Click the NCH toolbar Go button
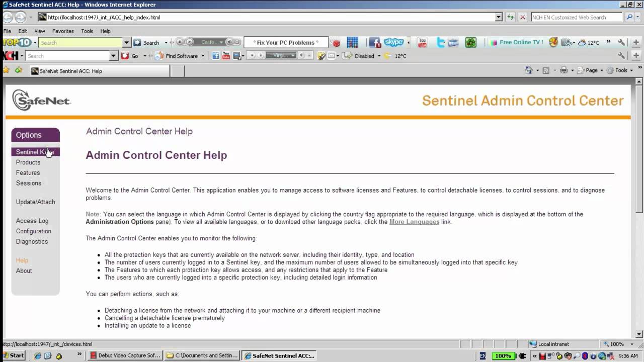644x362 pixels. (x=130, y=56)
